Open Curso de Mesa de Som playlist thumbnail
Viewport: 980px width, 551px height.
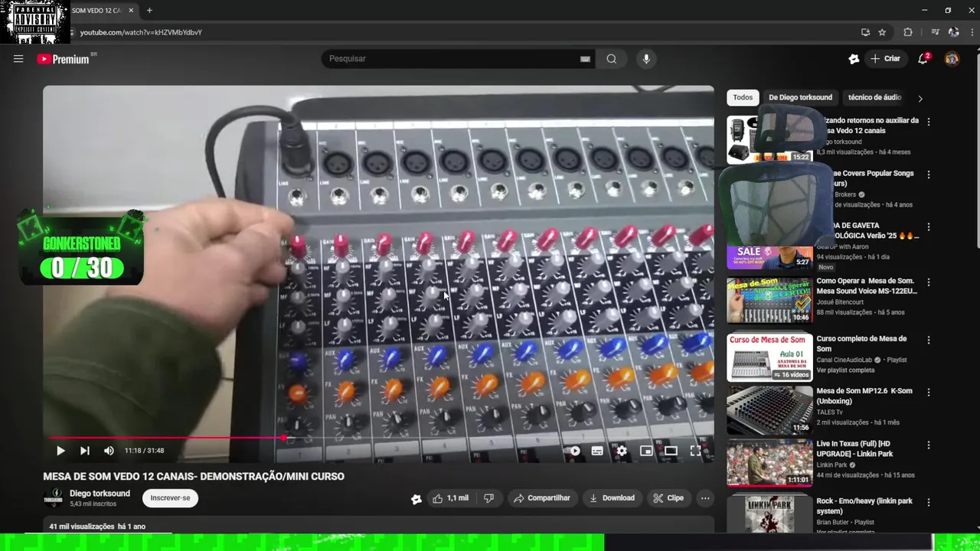[x=769, y=357]
